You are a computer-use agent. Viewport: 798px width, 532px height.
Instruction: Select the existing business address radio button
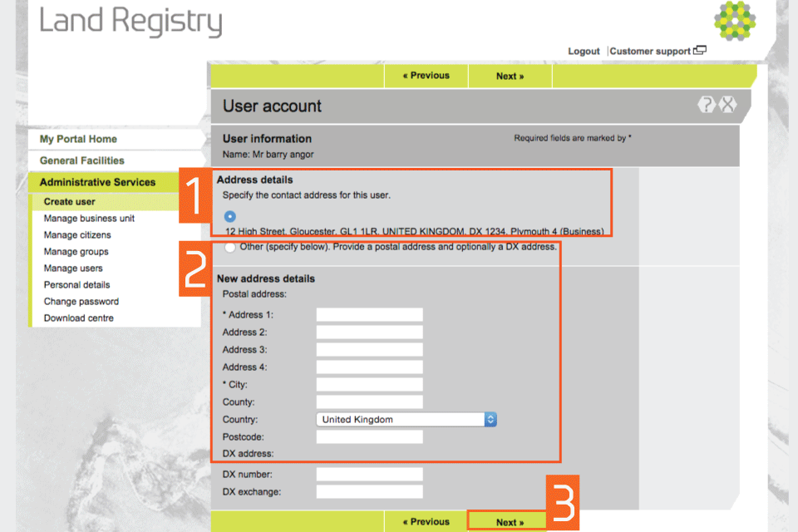tap(230, 216)
